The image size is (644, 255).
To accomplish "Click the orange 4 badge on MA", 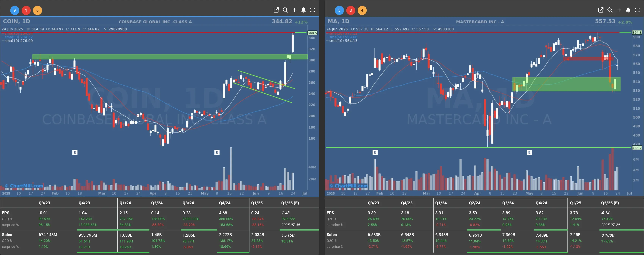I will click(x=362, y=10).
